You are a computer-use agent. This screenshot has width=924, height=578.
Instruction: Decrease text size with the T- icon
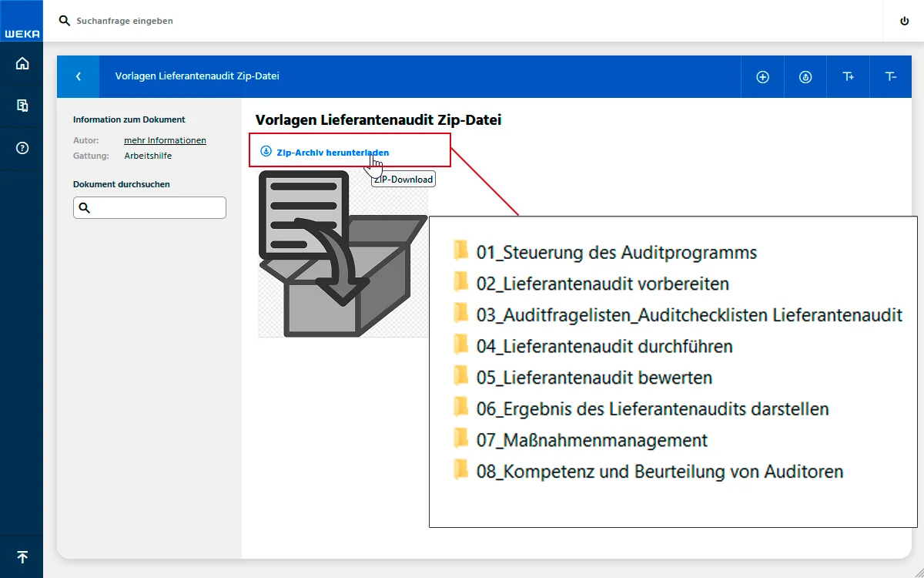point(891,76)
